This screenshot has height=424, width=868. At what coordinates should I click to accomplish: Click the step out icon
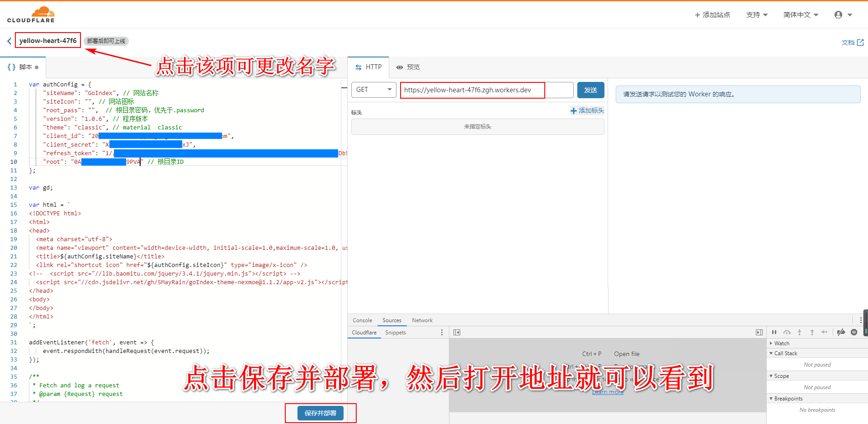tap(812, 332)
